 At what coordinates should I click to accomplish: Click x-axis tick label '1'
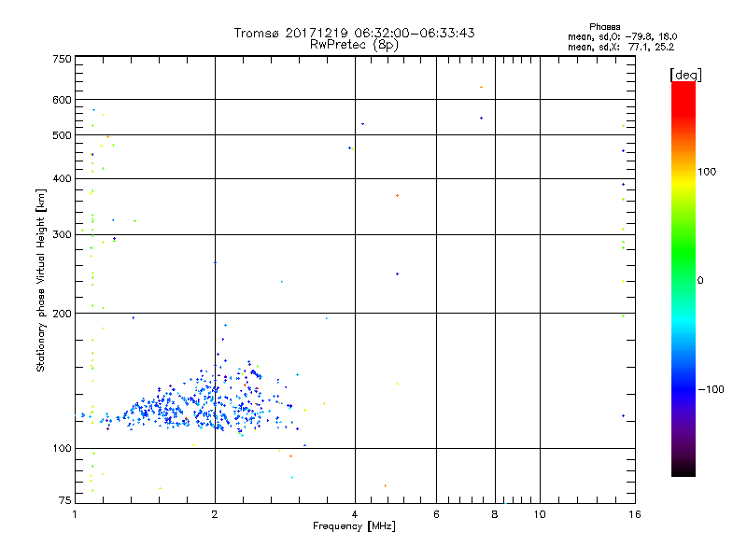[x=75, y=514]
